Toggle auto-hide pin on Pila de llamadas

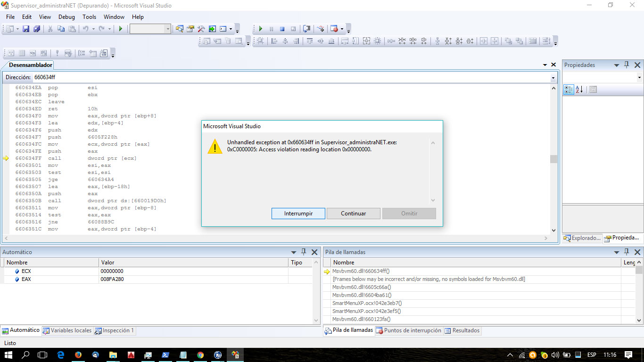[627, 252]
